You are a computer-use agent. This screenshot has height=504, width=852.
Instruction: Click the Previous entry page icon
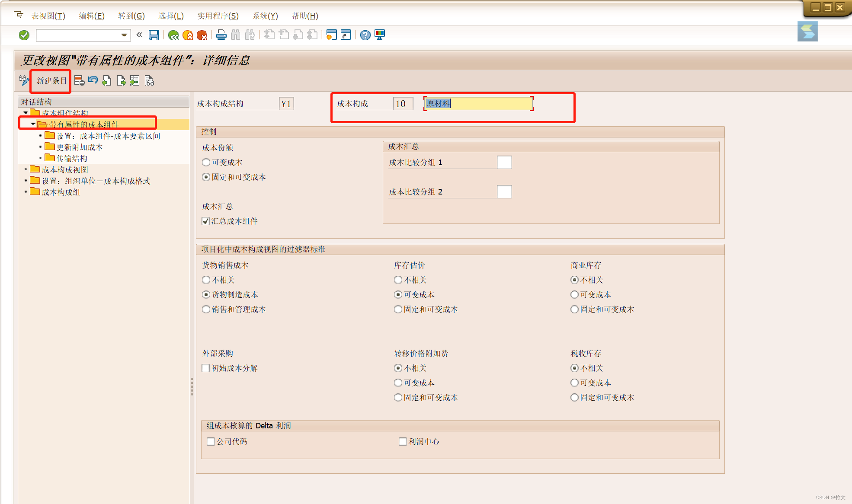click(107, 81)
